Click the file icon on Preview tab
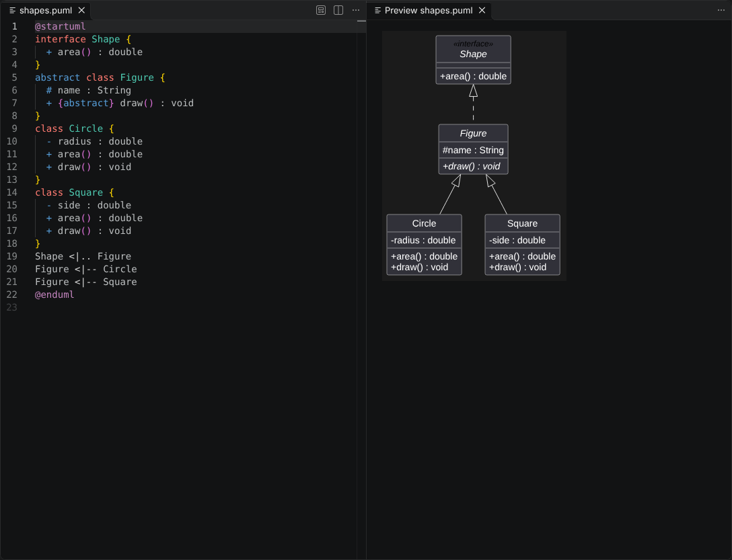Screen dimensions: 732x560 (377, 10)
